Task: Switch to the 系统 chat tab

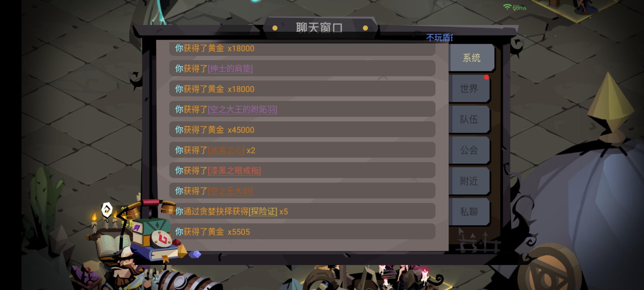Action: click(x=471, y=58)
